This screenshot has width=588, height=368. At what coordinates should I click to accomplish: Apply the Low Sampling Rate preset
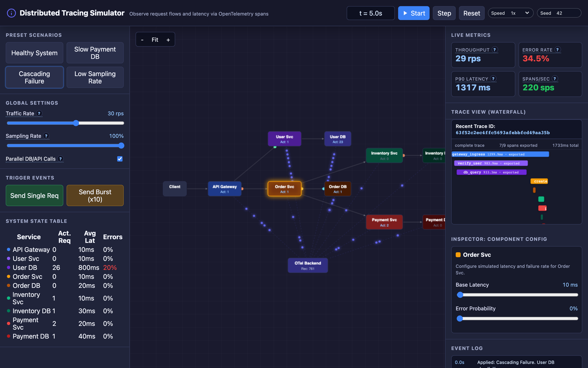click(x=95, y=77)
